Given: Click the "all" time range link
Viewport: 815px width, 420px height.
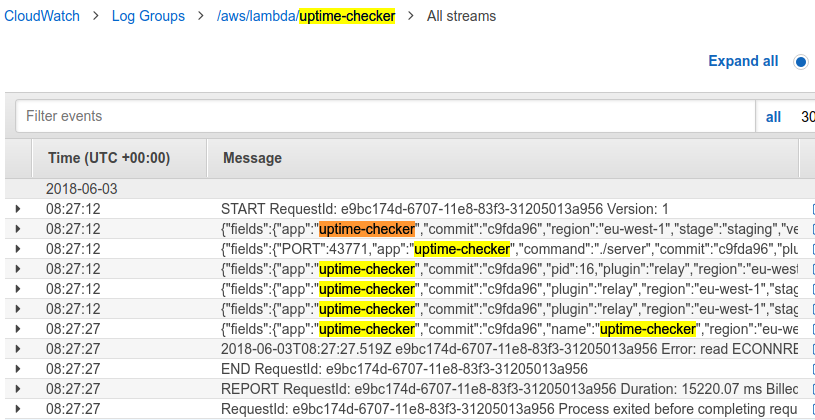Looking at the screenshot, I should click(773, 117).
